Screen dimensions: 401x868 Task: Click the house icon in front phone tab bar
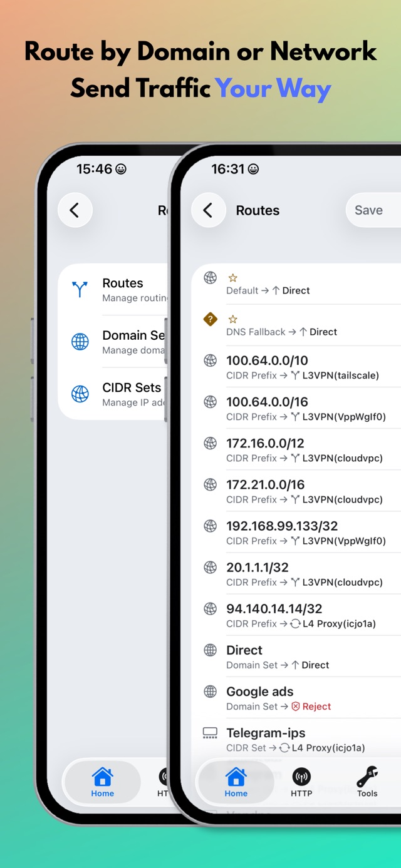236,777
